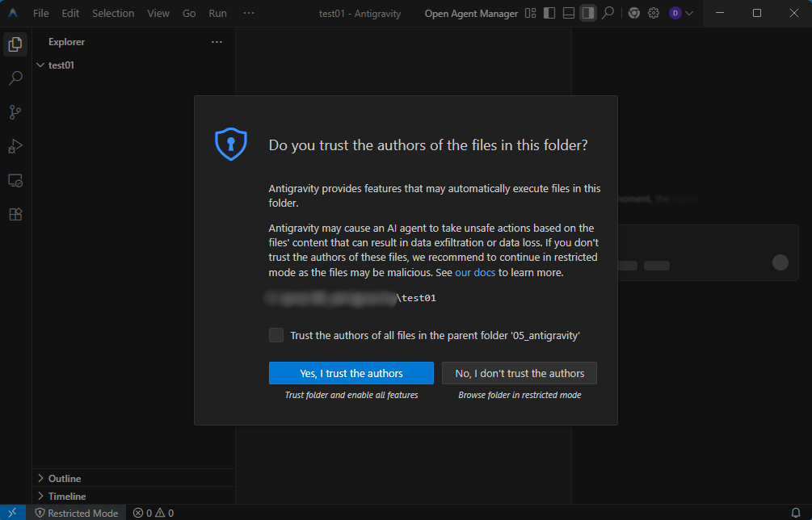Toggle the secondary side bar icon

click(587, 13)
